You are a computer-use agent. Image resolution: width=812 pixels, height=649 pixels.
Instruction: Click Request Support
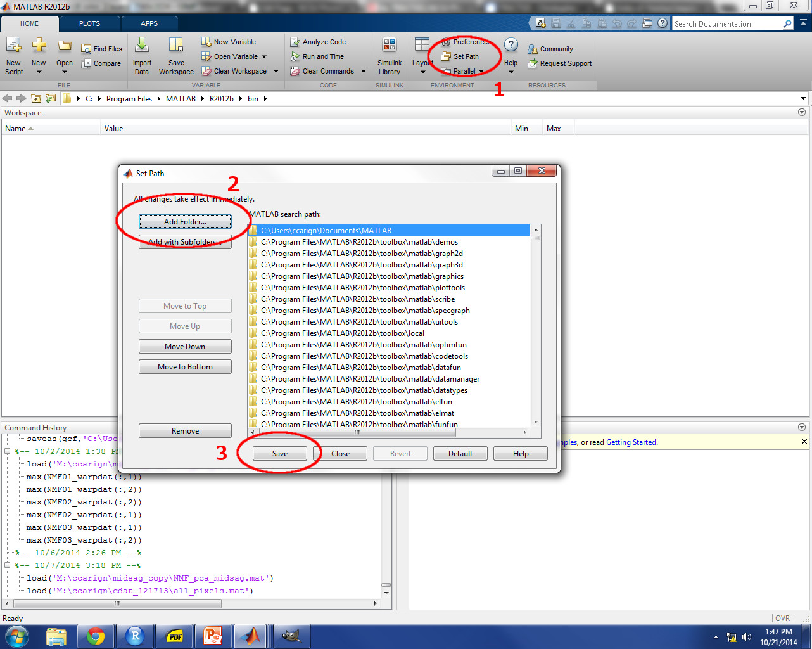[560, 63]
